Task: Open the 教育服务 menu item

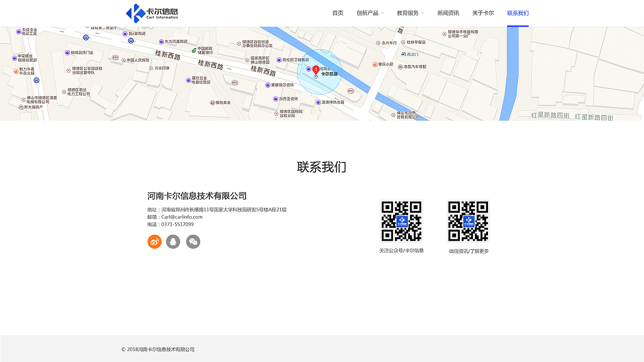Action: (x=408, y=13)
